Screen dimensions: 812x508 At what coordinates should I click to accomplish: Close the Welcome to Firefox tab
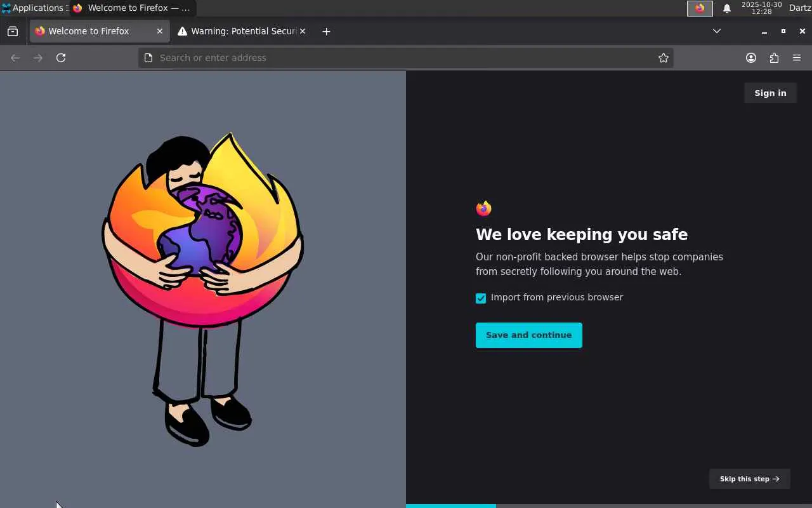coord(160,31)
